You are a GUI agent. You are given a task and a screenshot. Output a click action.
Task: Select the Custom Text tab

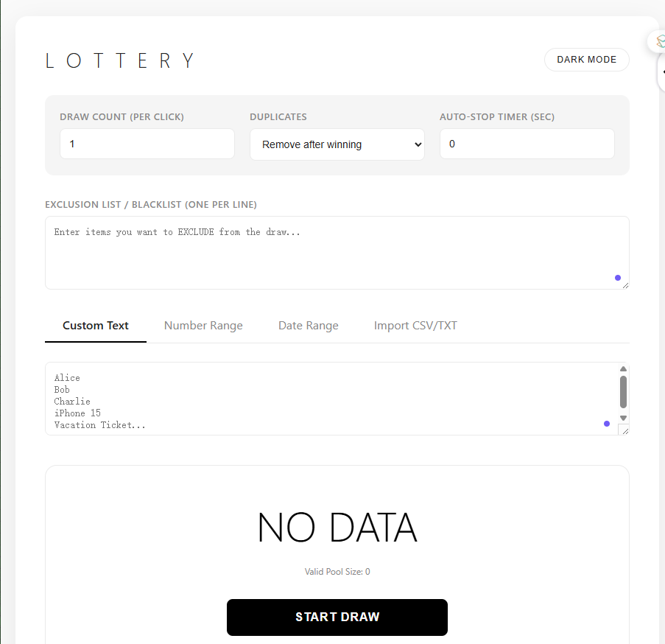tap(95, 325)
